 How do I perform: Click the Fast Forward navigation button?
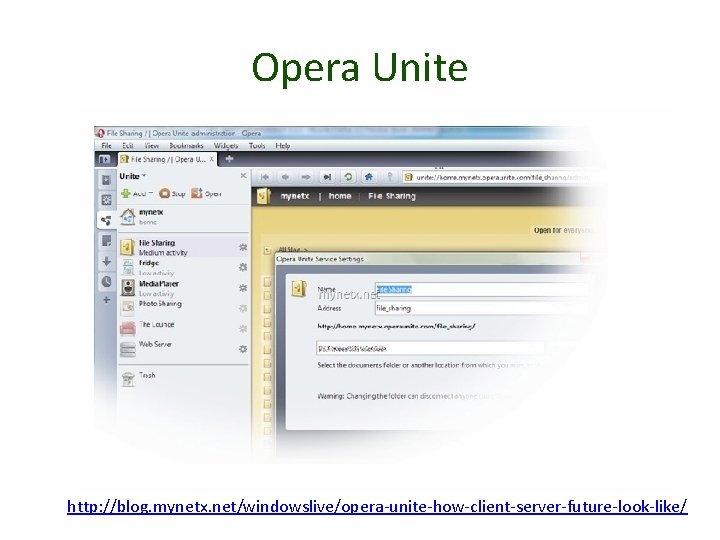(x=327, y=177)
